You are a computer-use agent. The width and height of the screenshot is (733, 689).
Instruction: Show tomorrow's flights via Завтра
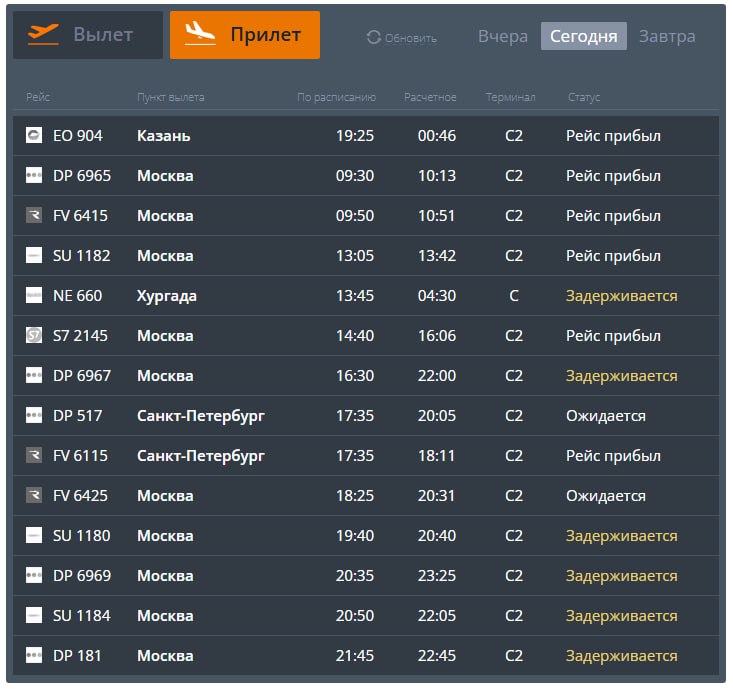click(x=667, y=37)
